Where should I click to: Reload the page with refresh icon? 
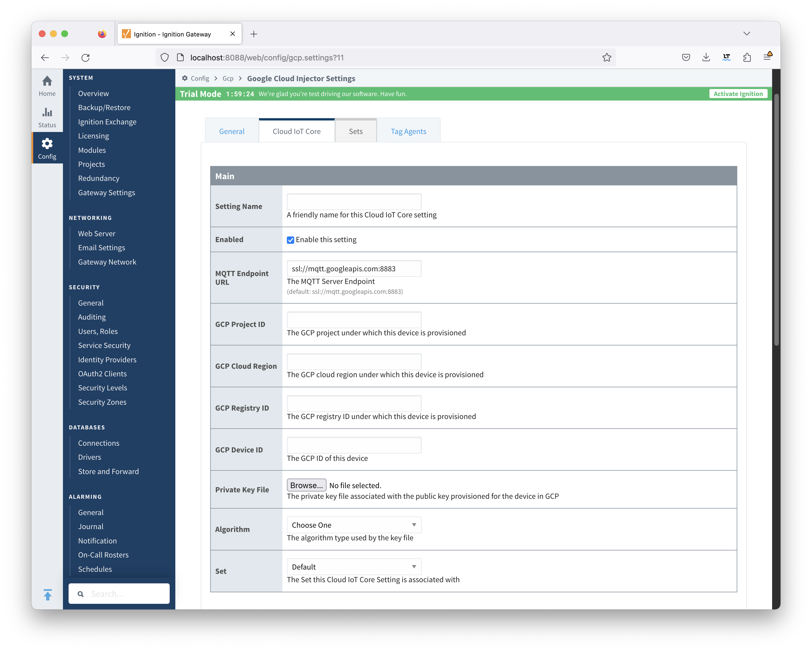click(85, 58)
